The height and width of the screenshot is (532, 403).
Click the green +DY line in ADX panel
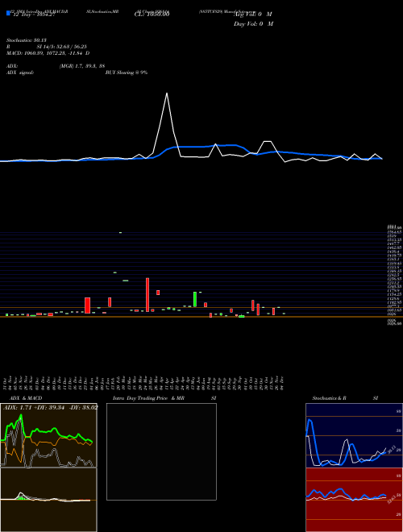click(46, 431)
